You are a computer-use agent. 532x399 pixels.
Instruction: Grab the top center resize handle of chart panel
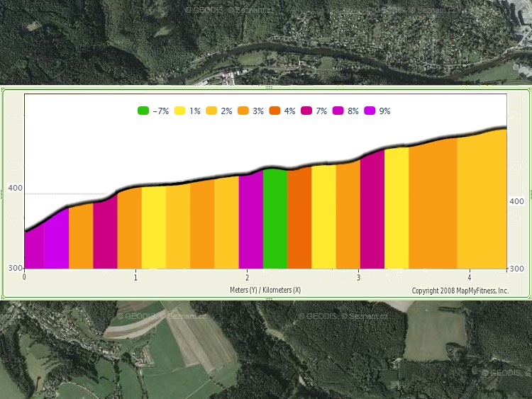pos(267,88)
